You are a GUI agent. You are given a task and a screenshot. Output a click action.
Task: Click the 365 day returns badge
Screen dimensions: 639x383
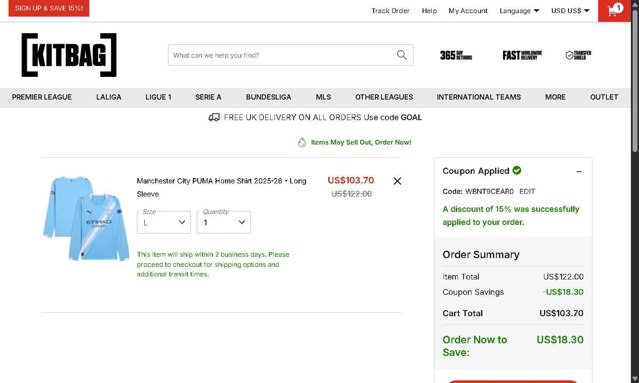[x=456, y=55]
